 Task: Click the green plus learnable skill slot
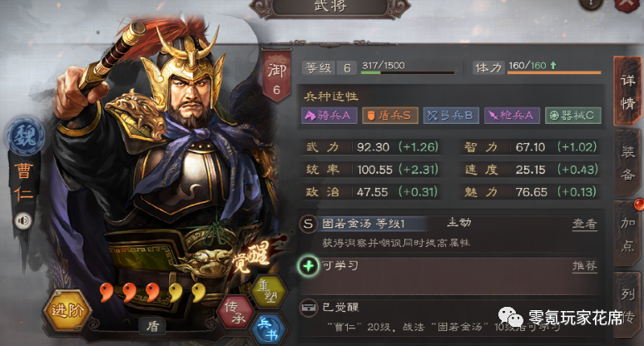click(308, 266)
